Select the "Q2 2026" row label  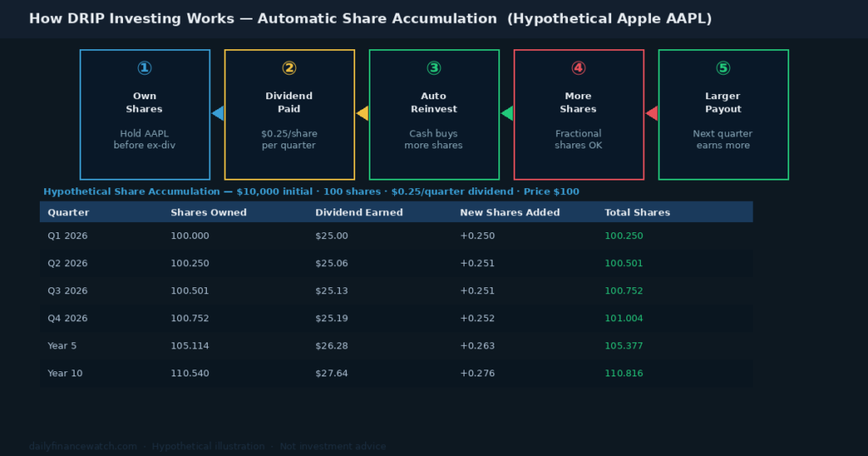click(68, 264)
